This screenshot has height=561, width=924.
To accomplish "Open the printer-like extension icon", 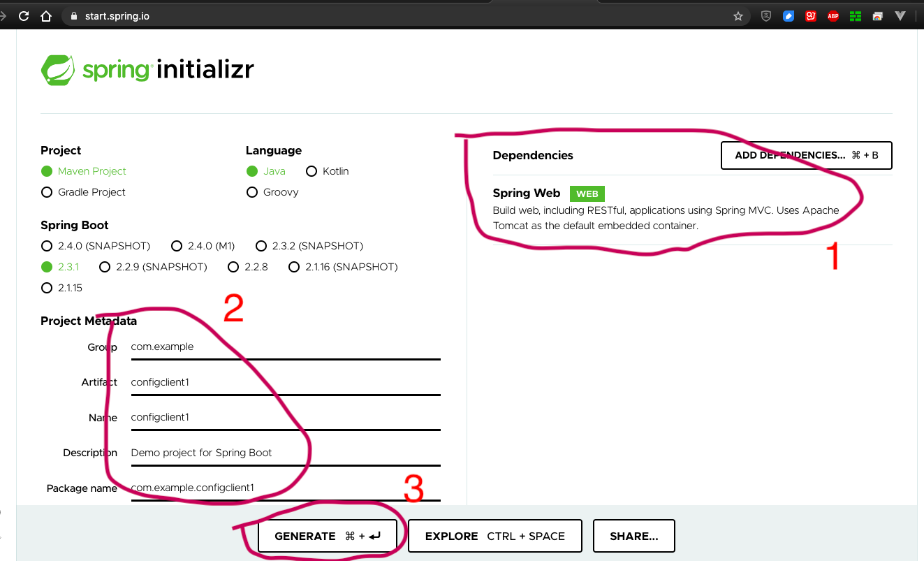I will (x=878, y=16).
